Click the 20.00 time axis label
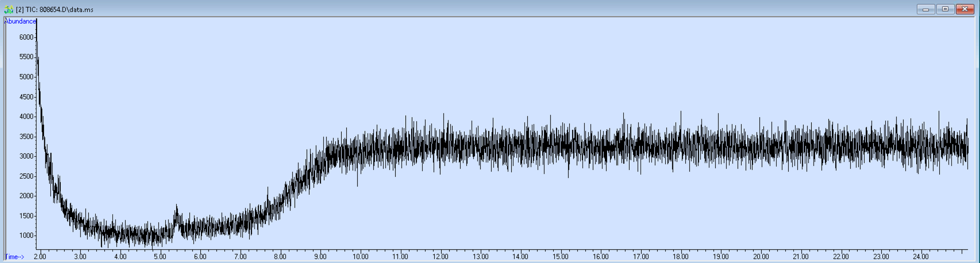The height and width of the screenshot is (263, 980). pos(760,257)
